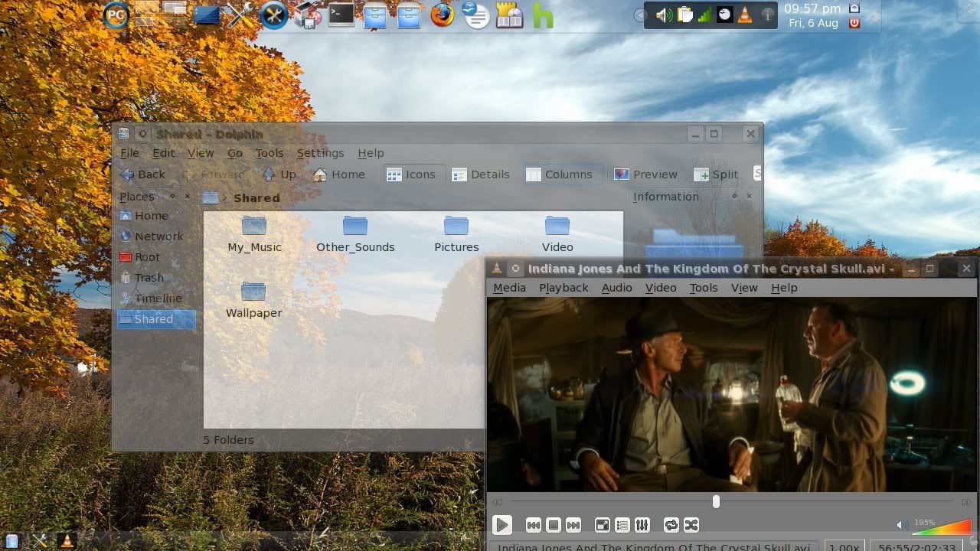Switch Dolphin to Details view
The image size is (980, 551).
(480, 174)
